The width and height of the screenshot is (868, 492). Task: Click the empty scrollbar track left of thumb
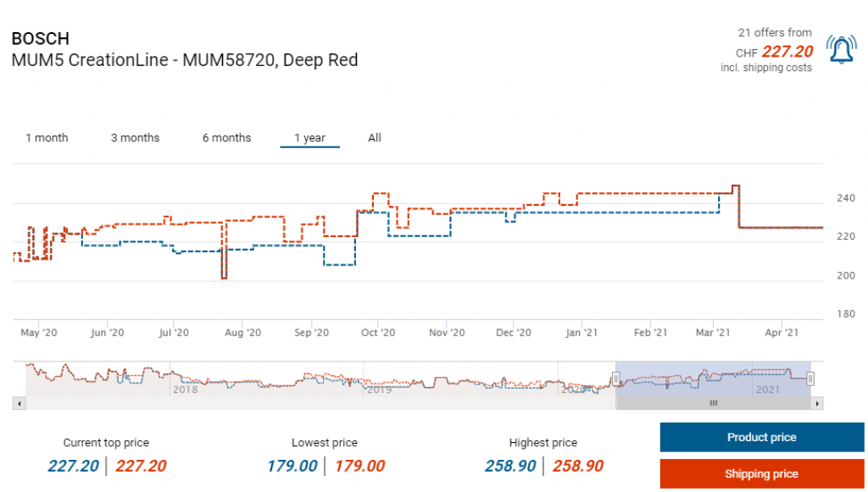pyautogui.click(x=314, y=404)
